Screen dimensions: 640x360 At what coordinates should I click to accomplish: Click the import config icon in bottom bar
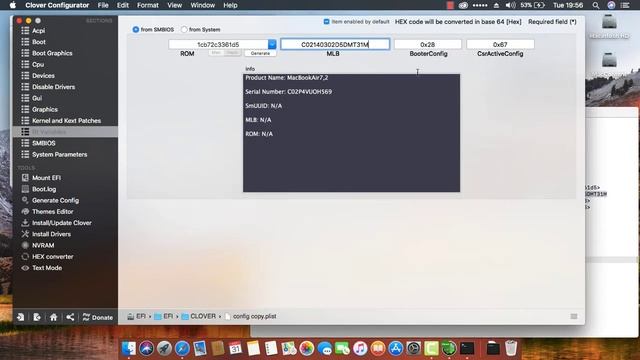[20, 317]
